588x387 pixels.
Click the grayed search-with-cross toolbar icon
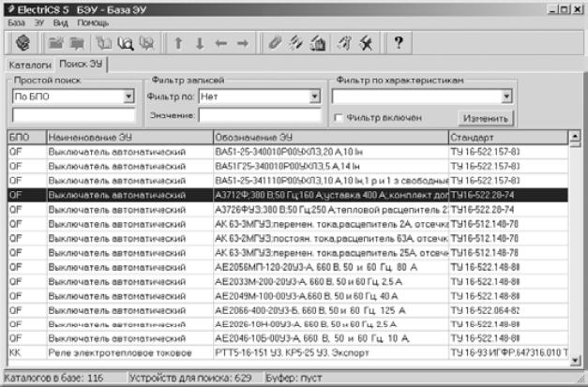(x=146, y=43)
